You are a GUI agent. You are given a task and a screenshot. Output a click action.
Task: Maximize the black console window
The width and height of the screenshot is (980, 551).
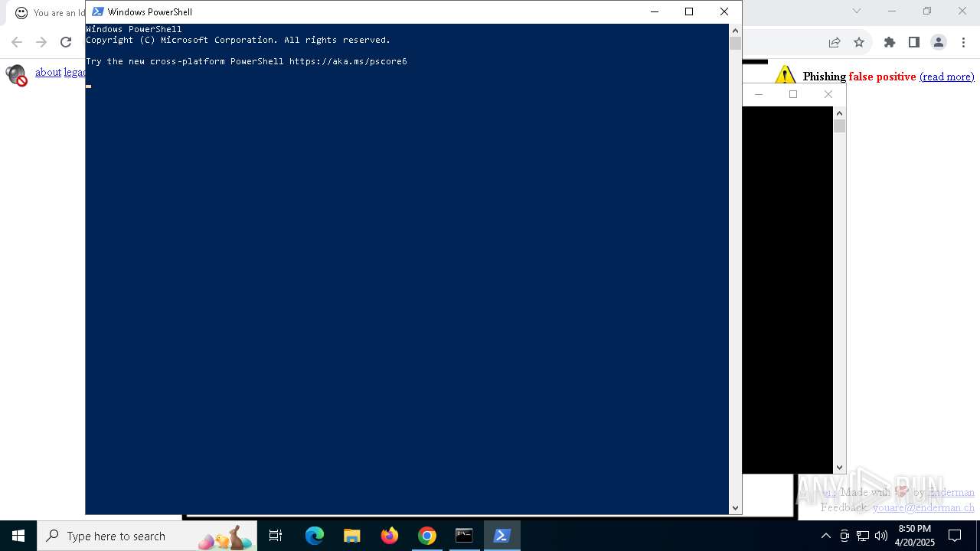pos(793,94)
